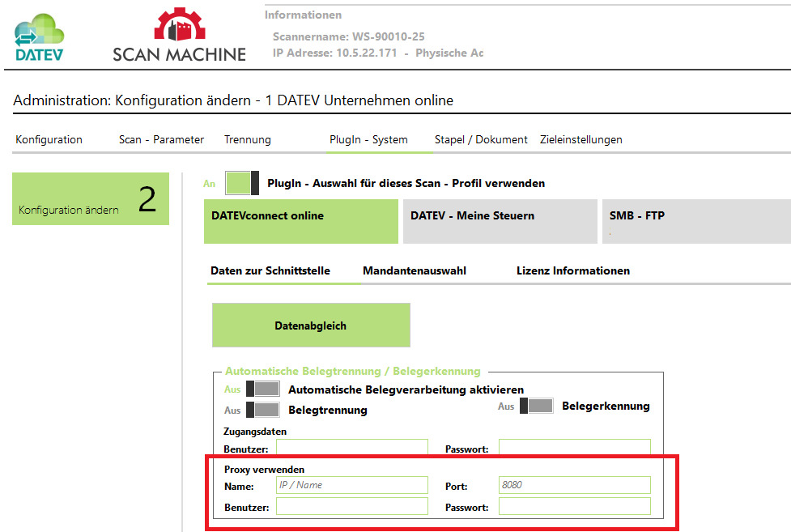Click the Scannername WS-90010-25 text
The width and height of the screenshot is (791, 532).
[x=349, y=36]
